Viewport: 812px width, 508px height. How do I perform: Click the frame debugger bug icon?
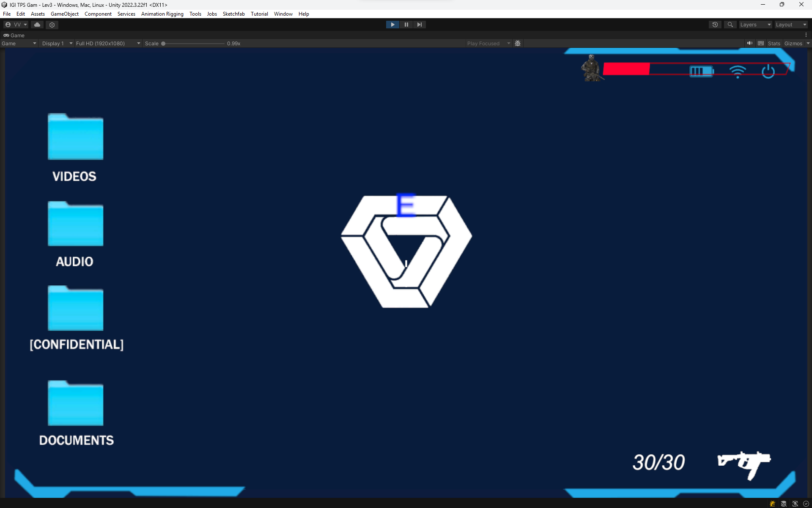518,43
